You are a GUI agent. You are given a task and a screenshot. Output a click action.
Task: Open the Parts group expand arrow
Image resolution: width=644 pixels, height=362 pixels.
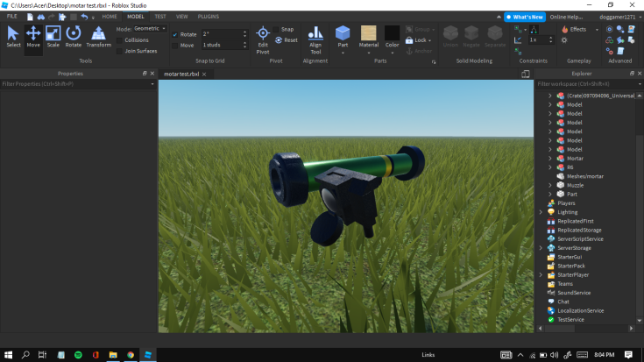434,62
